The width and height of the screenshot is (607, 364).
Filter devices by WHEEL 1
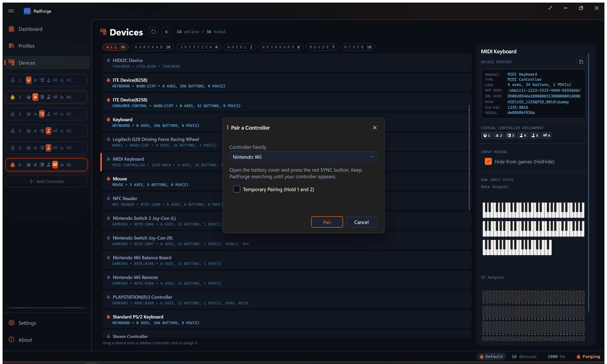coord(240,47)
